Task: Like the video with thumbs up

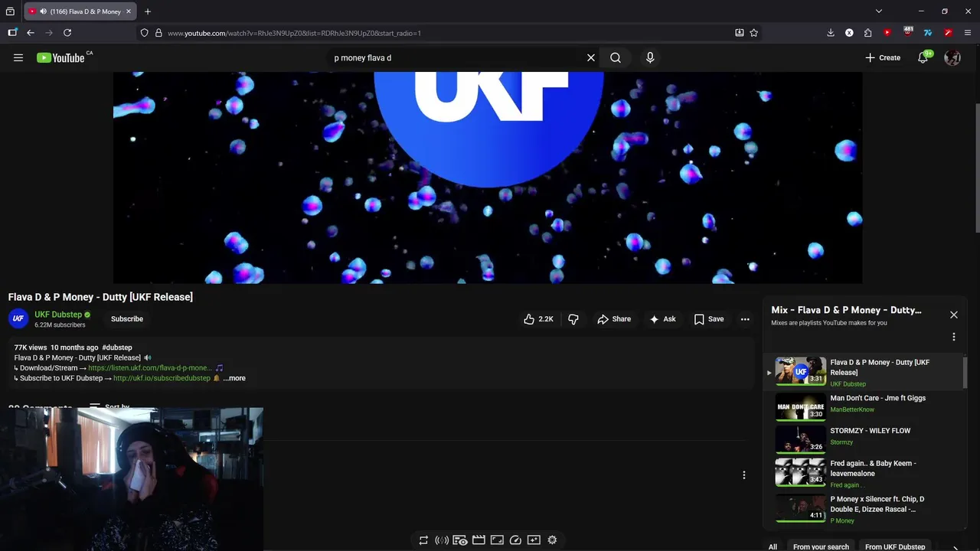Action: pos(538,319)
